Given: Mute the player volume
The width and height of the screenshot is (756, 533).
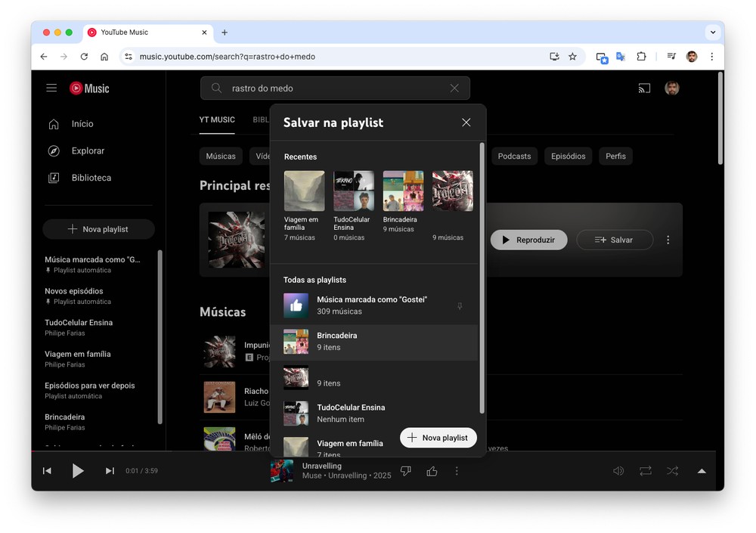Looking at the screenshot, I should [x=618, y=471].
